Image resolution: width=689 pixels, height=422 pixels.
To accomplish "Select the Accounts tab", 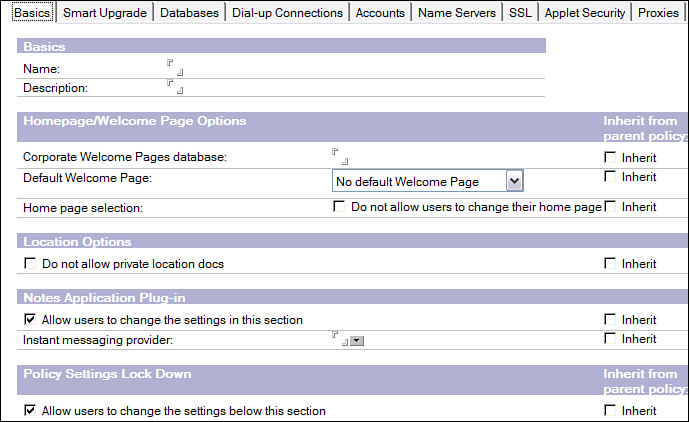I will [380, 13].
